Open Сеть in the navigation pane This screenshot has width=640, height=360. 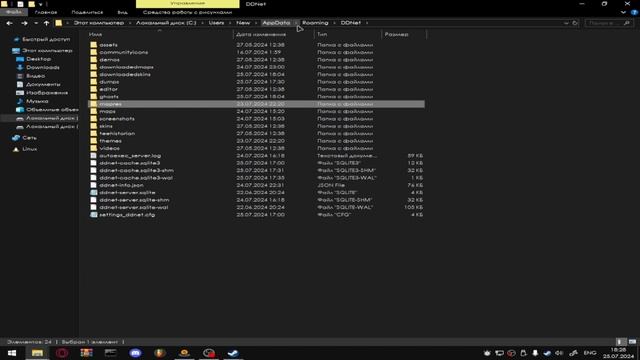tap(29, 138)
